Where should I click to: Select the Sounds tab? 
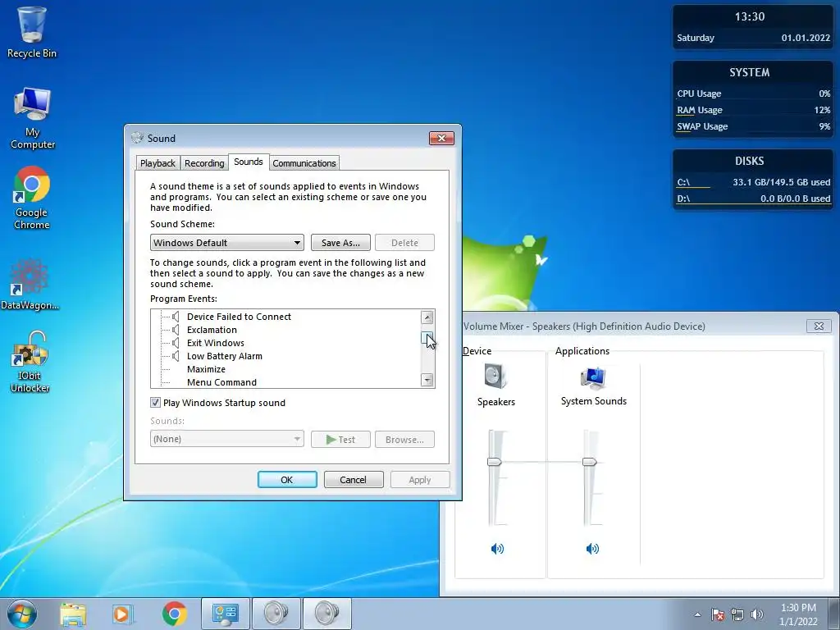pyautogui.click(x=248, y=162)
